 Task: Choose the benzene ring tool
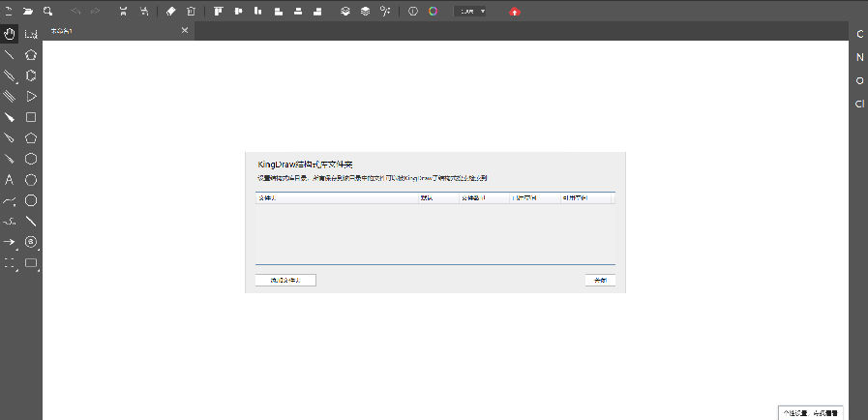click(31, 241)
